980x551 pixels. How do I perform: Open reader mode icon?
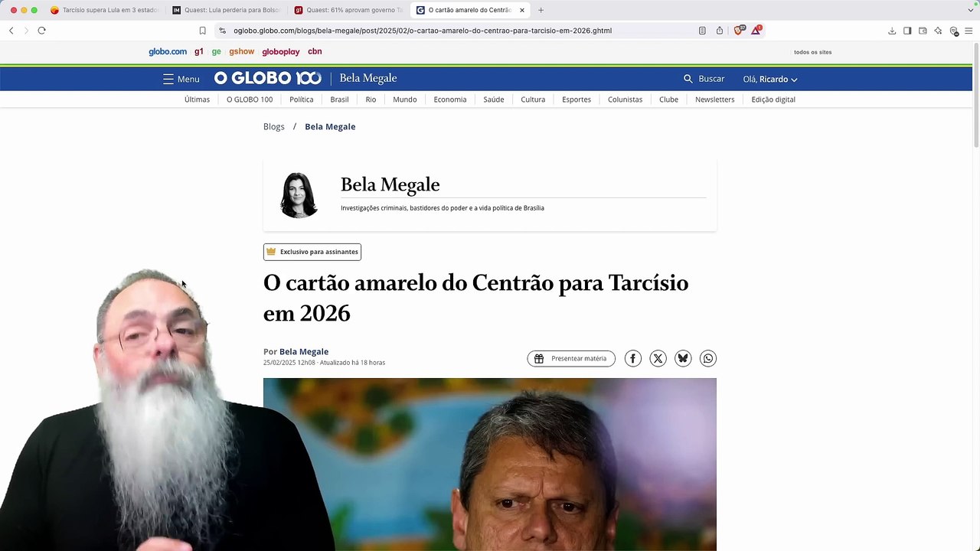[x=702, y=31]
